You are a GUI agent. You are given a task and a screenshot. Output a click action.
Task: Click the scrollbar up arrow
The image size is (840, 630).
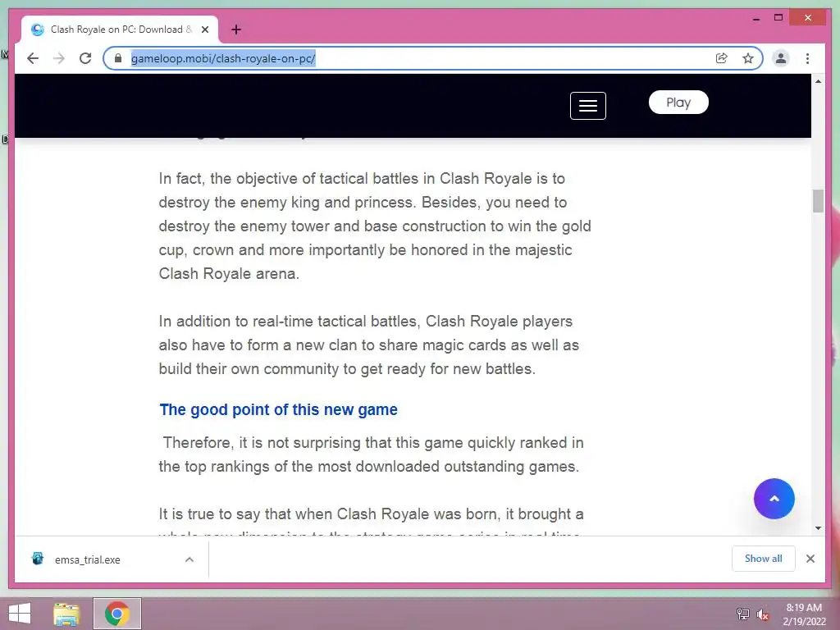pyautogui.click(x=818, y=81)
